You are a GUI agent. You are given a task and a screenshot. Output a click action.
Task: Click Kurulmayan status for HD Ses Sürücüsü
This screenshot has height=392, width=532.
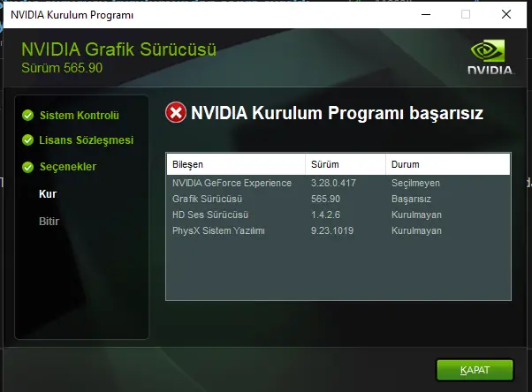[x=416, y=215]
